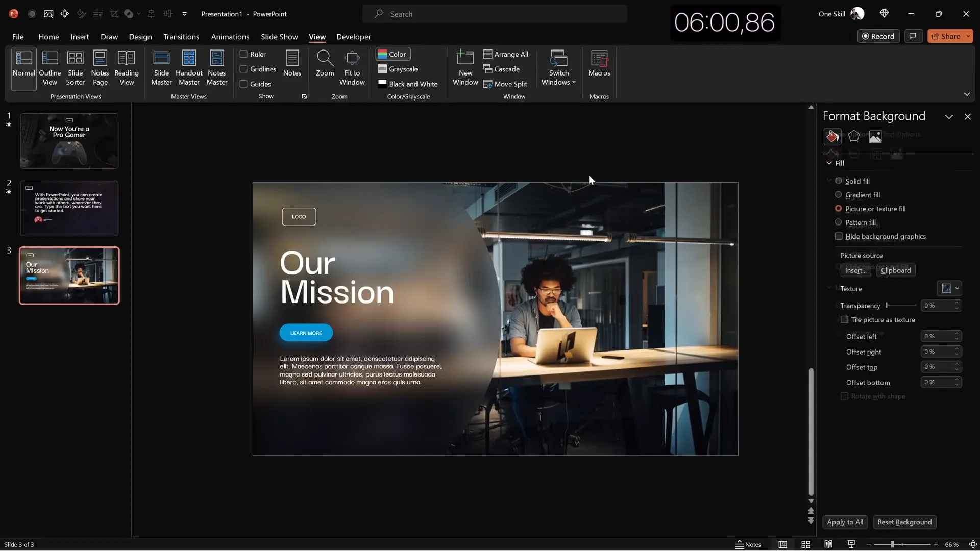Enable the Ruler checkbox
The width and height of the screenshot is (980, 551).
click(x=244, y=54)
